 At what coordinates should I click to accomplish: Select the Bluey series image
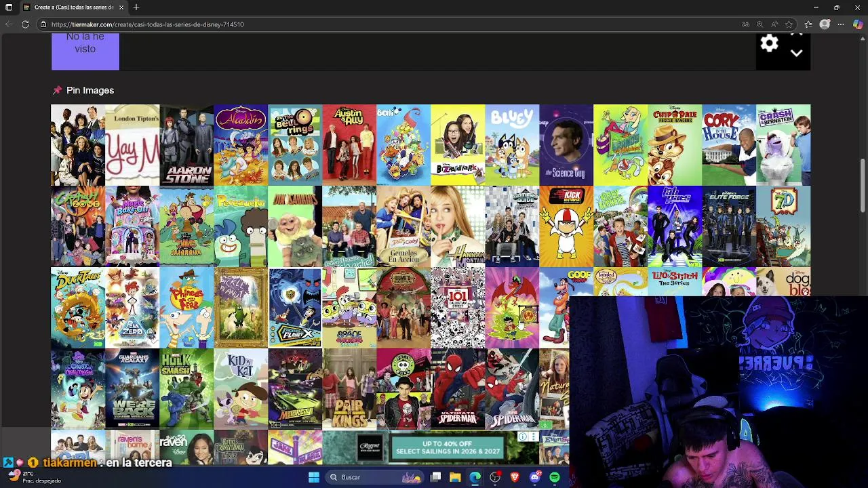tap(512, 144)
